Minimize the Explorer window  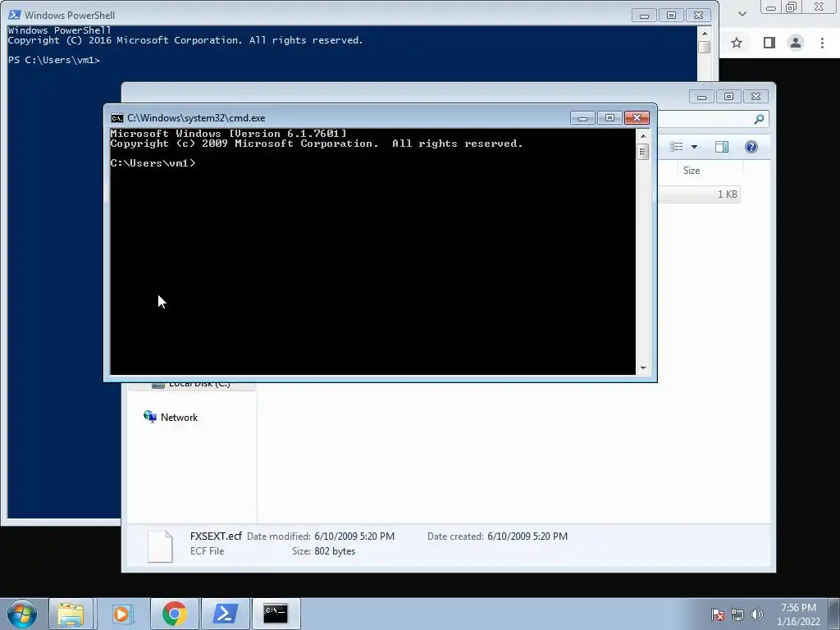701,97
